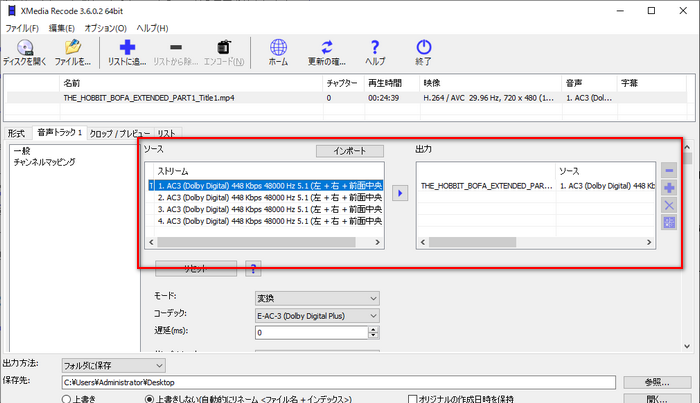Open the Home globe icon

279,51
